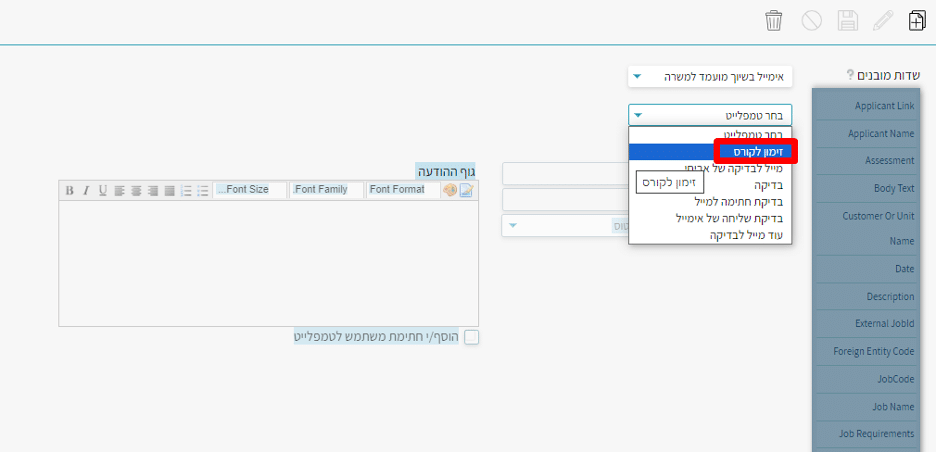Toggle underline formatting in the editor
Screen dimensions: 936x452
(102, 190)
